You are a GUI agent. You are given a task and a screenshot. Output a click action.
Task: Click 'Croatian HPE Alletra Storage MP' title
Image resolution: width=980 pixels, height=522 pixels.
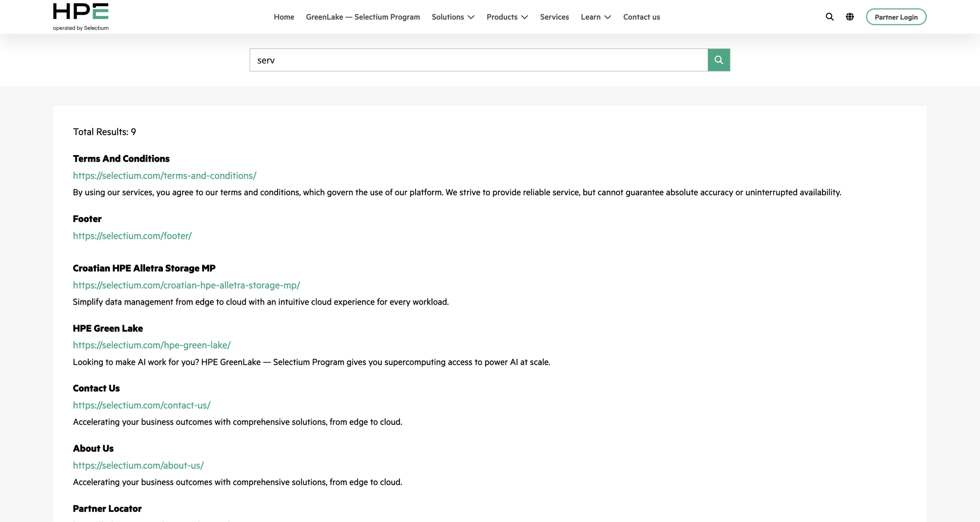pyautogui.click(x=144, y=268)
